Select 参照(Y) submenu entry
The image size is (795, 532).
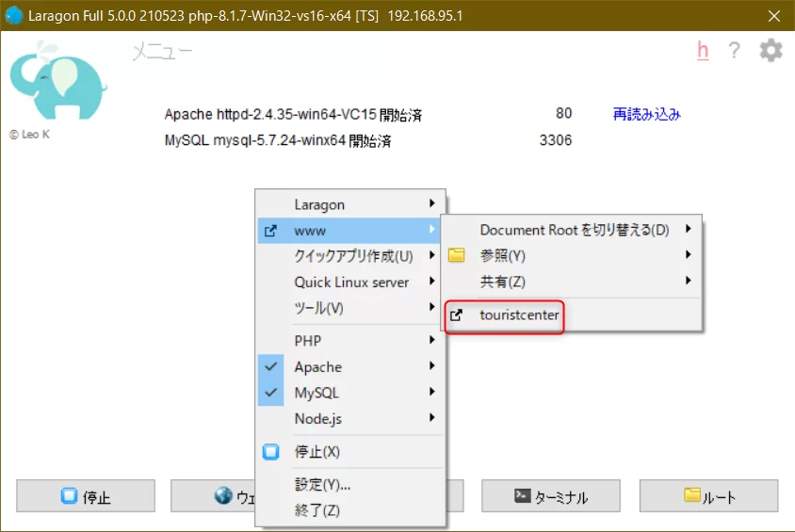click(572, 256)
